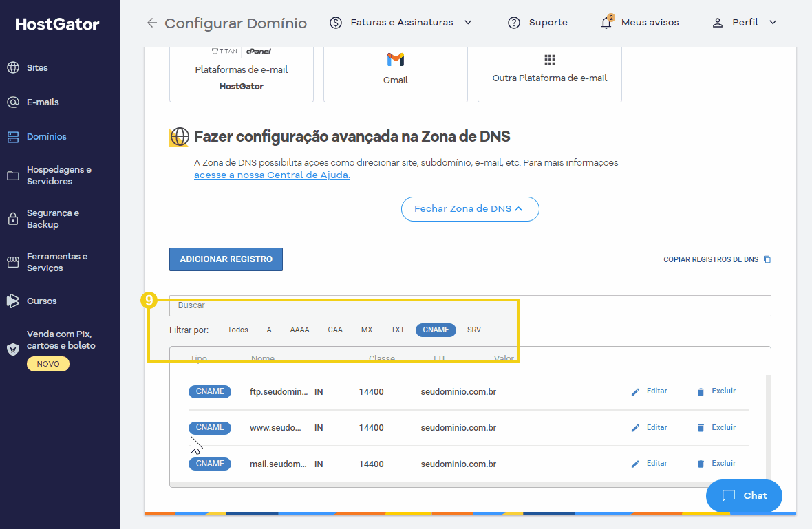Expand Faturas e Assinaturas dropdown chevron
812x529 pixels.
[468, 22]
